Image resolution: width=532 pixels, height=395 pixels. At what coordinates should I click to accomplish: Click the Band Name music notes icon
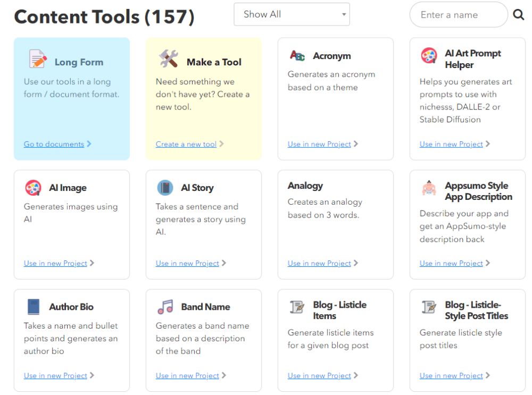pyautogui.click(x=165, y=307)
